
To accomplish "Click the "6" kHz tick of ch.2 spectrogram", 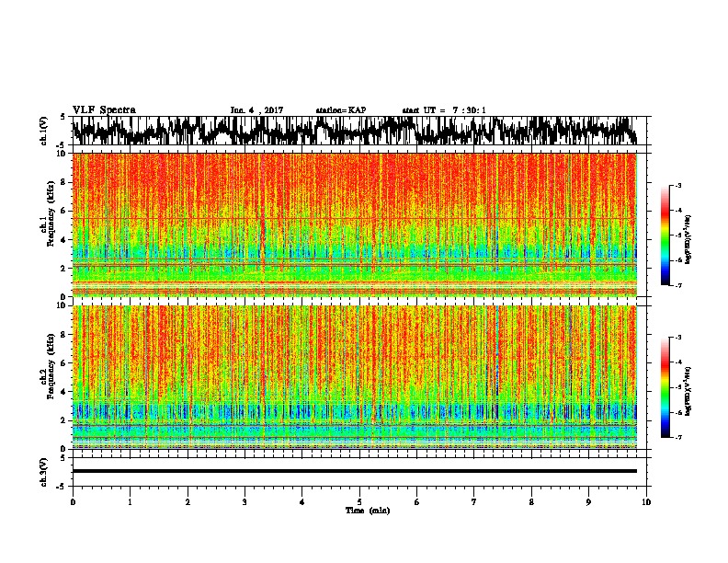I will click(64, 363).
